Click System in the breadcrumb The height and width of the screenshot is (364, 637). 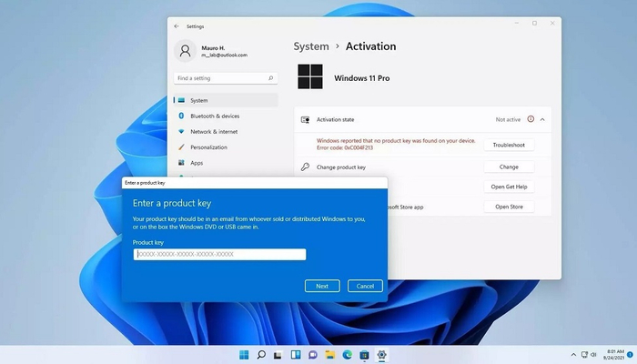[x=311, y=46]
